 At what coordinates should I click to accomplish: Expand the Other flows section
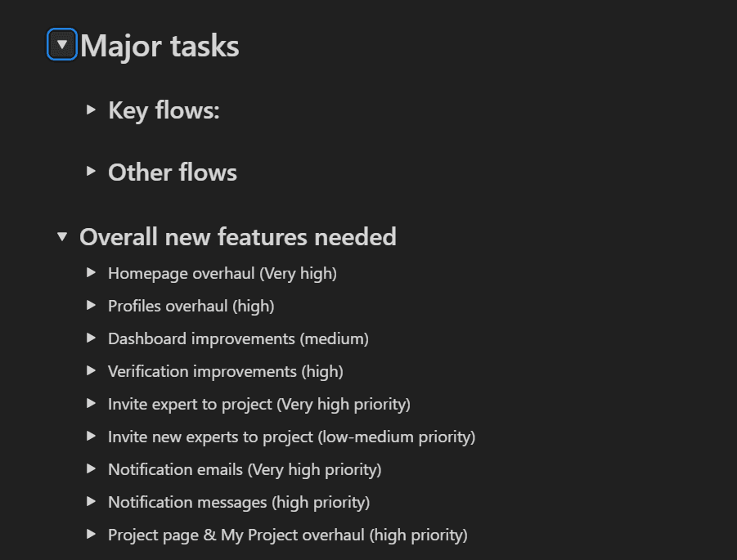[x=91, y=172]
